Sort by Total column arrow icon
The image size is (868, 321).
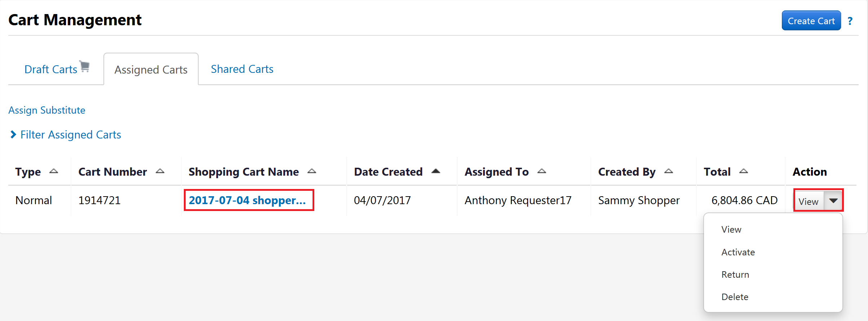click(744, 171)
